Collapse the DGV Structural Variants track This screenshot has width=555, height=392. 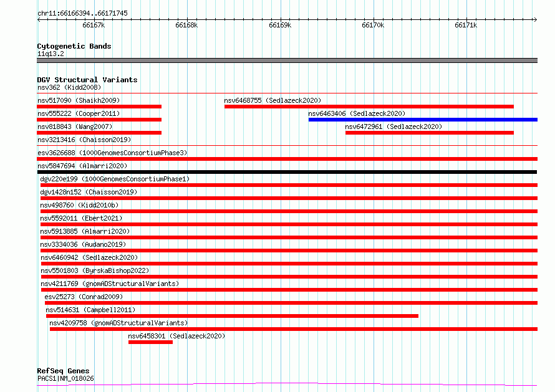click(87, 80)
